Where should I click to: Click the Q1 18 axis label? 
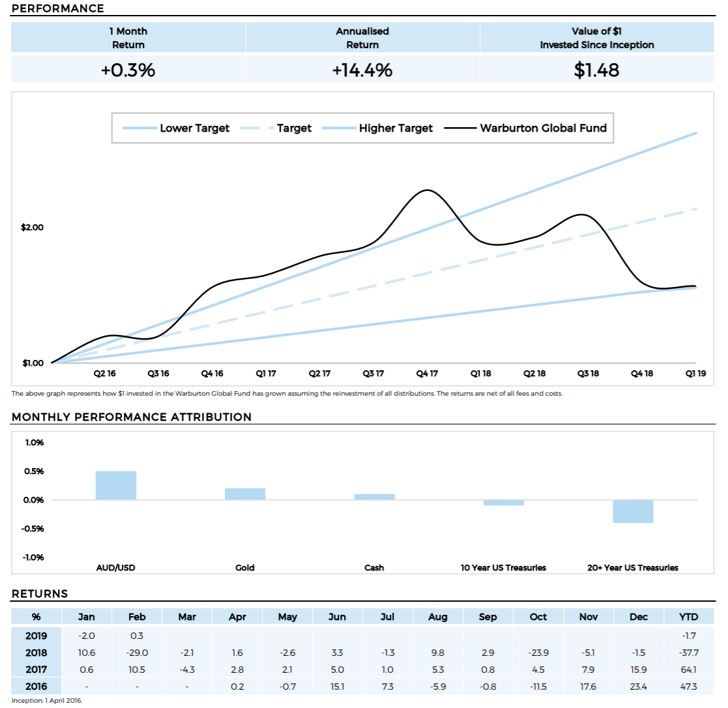pos(480,374)
